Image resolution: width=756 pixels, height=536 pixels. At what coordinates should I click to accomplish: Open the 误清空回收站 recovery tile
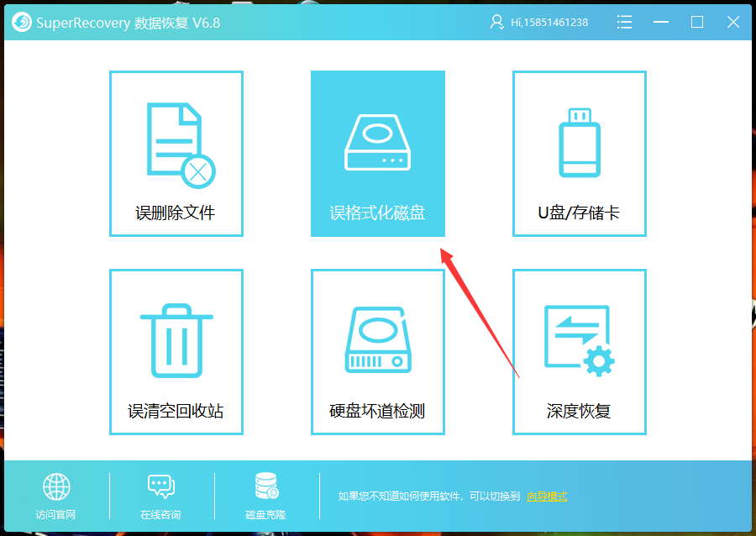click(x=176, y=352)
